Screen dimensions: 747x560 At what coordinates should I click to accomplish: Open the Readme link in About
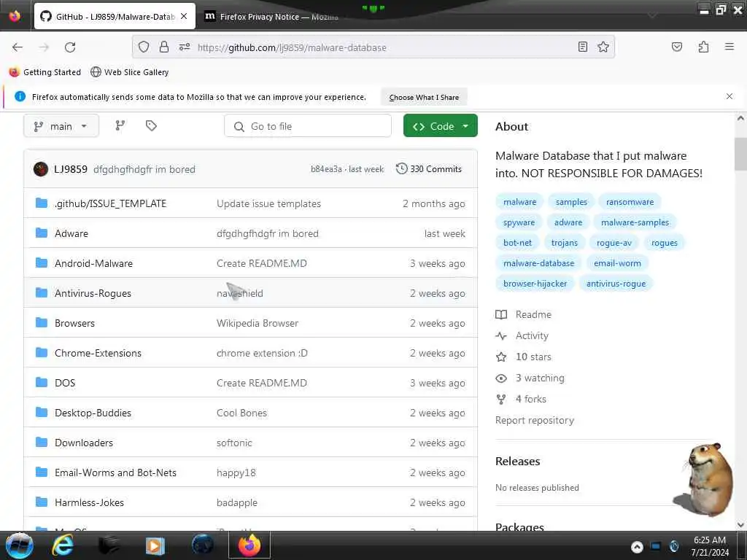523,315
